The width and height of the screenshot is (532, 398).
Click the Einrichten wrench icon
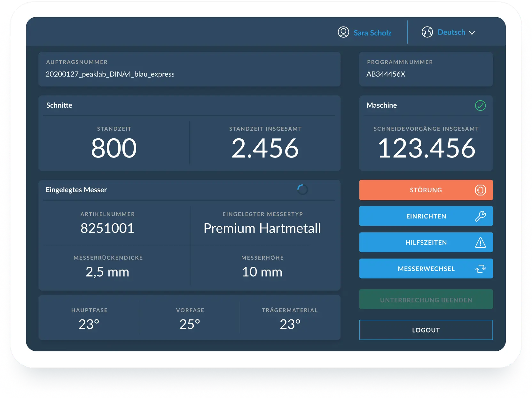pos(480,216)
